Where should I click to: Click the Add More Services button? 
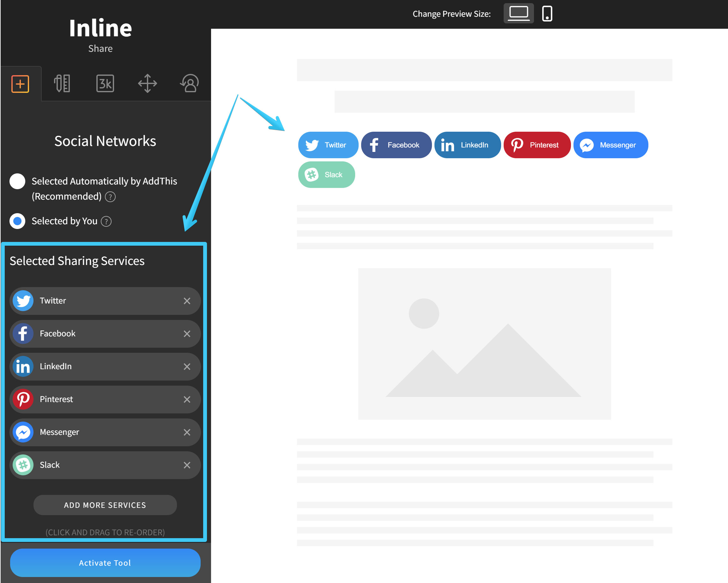pos(105,505)
